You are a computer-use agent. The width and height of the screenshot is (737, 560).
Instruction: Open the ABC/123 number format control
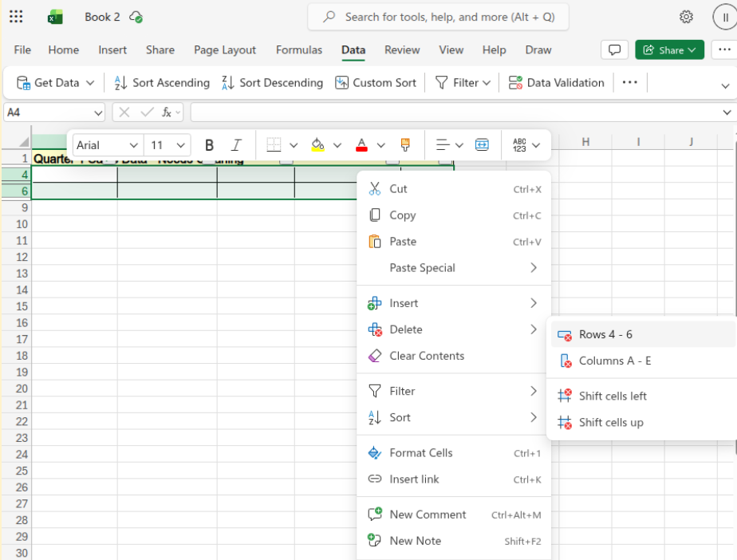click(x=524, y=144)
